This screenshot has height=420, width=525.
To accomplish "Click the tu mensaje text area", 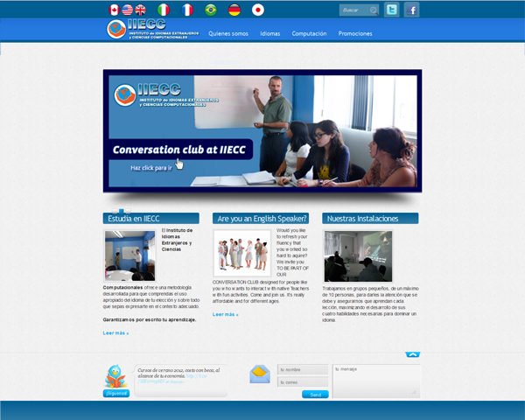I will point(376,381).
